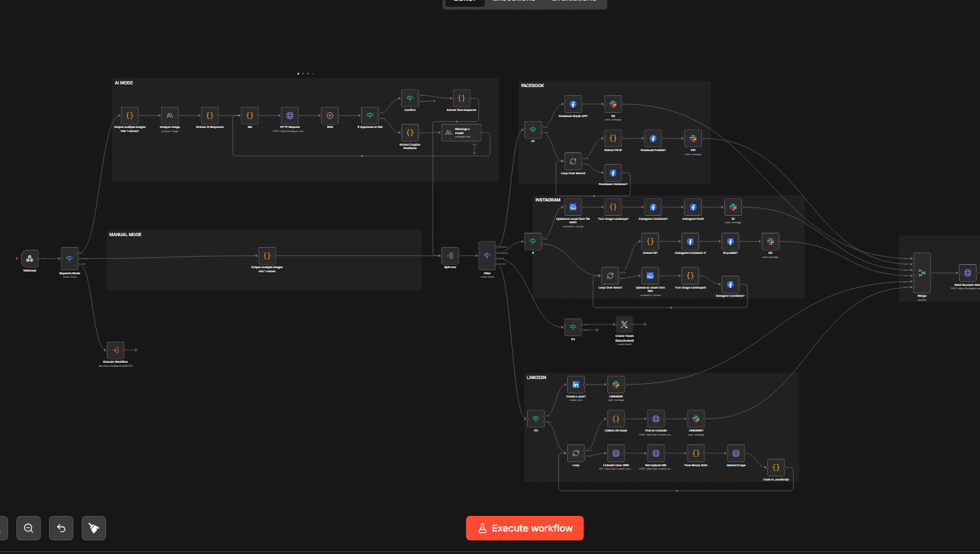Open the Manual Mode Output multiple images node

point(267,255)
